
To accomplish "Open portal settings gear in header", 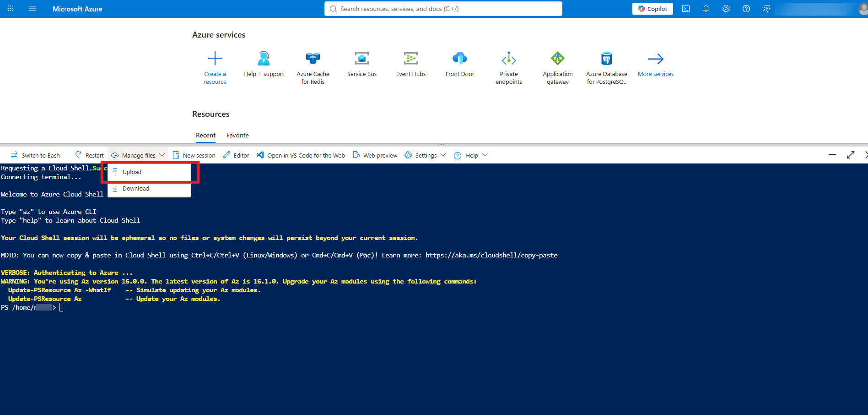I will [x=726, y=9].
